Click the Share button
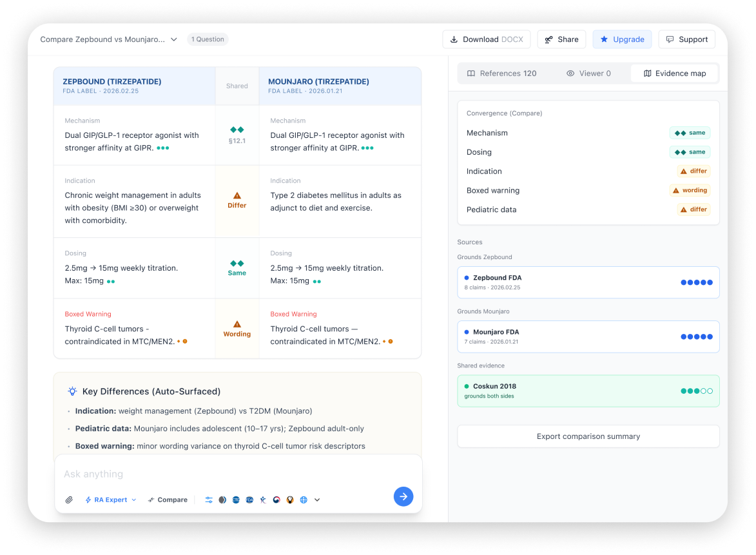 [x=562, y=39]
